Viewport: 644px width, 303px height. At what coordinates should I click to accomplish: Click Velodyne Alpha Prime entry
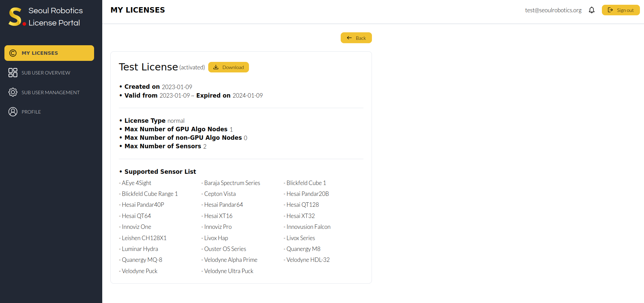[229, 260]
